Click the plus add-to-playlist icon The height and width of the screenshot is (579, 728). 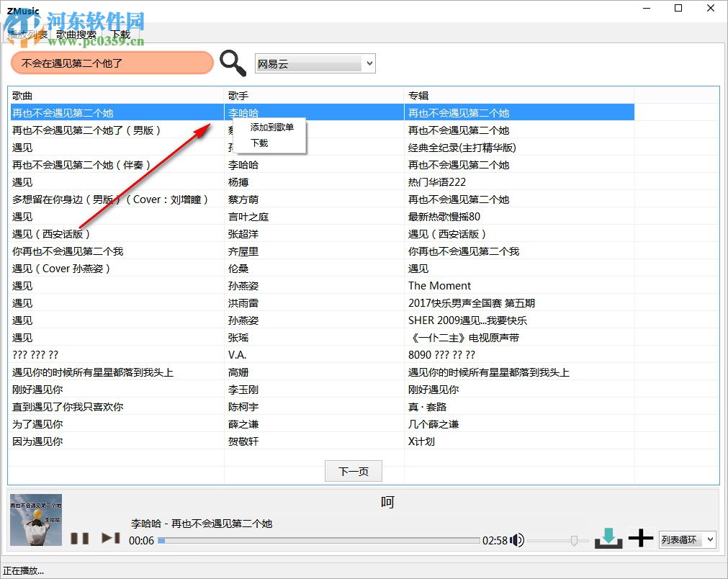[640, 537]
